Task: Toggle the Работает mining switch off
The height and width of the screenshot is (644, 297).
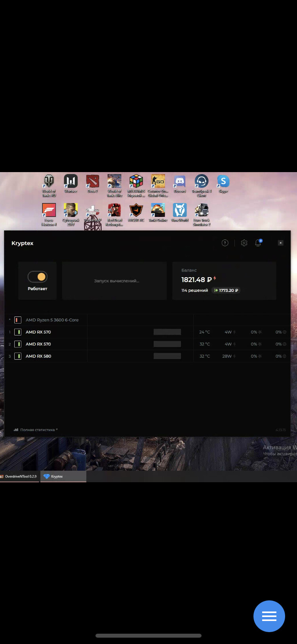Action: [x=37, y=276]
